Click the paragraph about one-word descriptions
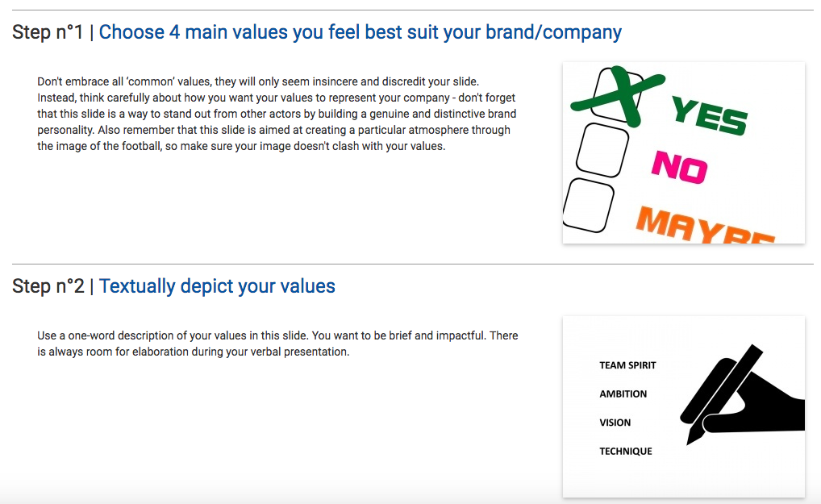The width and height of the screenshot is (821, 504). coord(277,344)
